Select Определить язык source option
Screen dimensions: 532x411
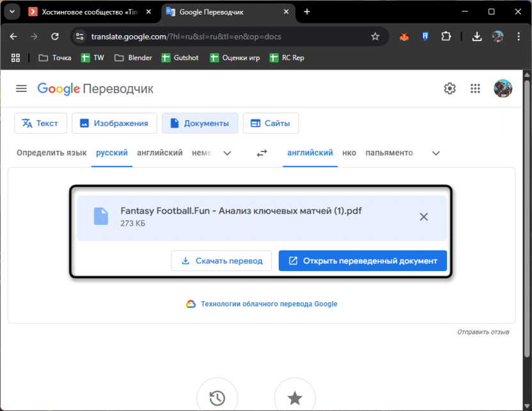click(x=52, y=153)
